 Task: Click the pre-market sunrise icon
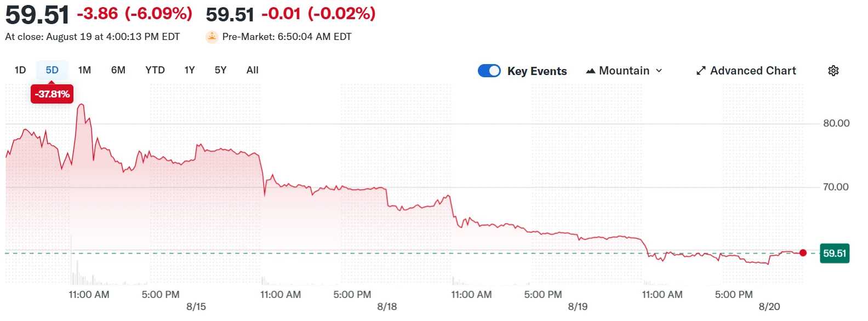(x=212, y=37)
